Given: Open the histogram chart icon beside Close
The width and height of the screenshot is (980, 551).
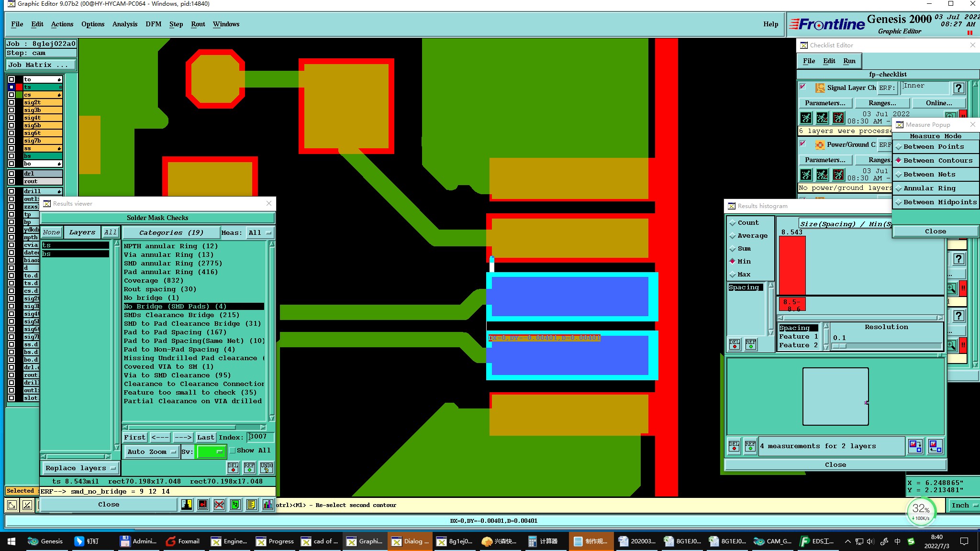Looking at the screenshot, I should point(268,505).
